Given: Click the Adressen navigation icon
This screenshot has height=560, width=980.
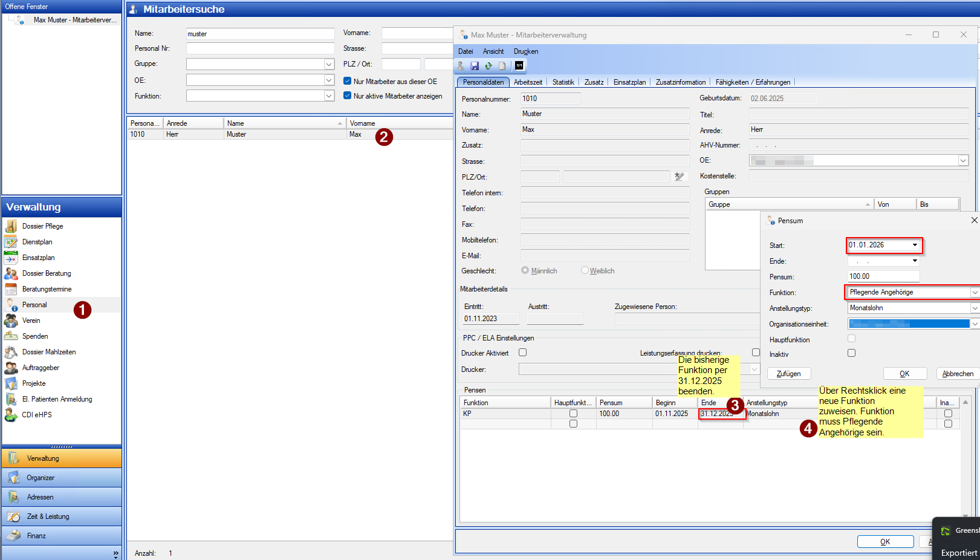Looking at the screenshot, I should tap(14, 497).
